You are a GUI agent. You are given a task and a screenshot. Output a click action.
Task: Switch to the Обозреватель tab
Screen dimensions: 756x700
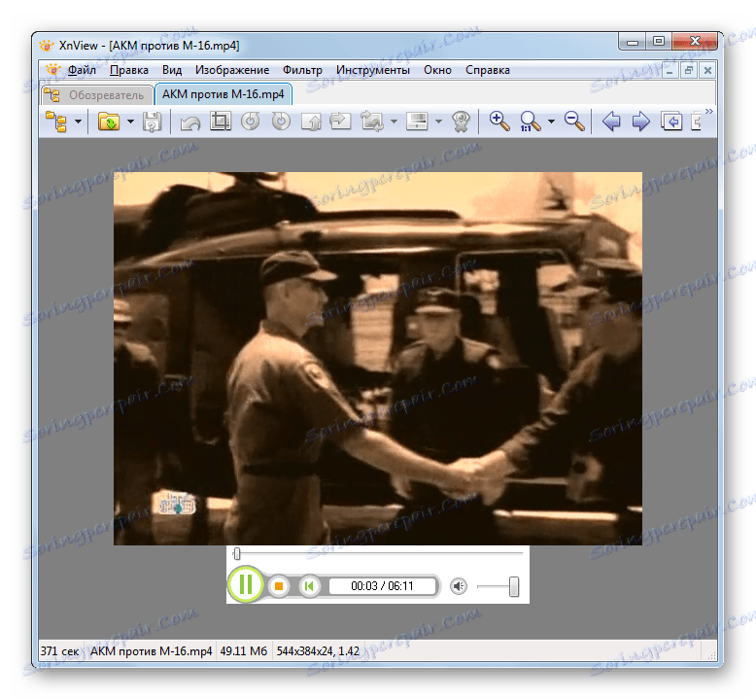(97, 95)
